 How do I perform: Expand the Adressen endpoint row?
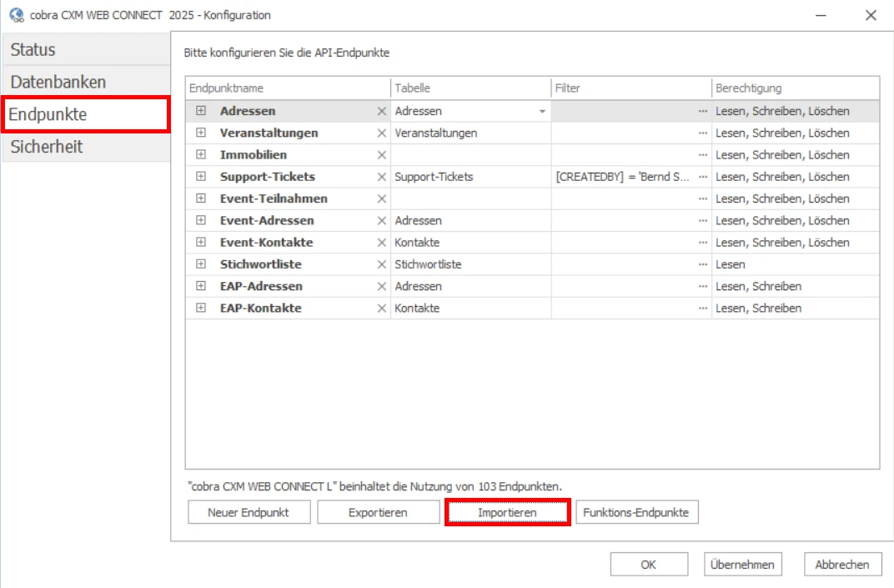click(x=201, y=111)
